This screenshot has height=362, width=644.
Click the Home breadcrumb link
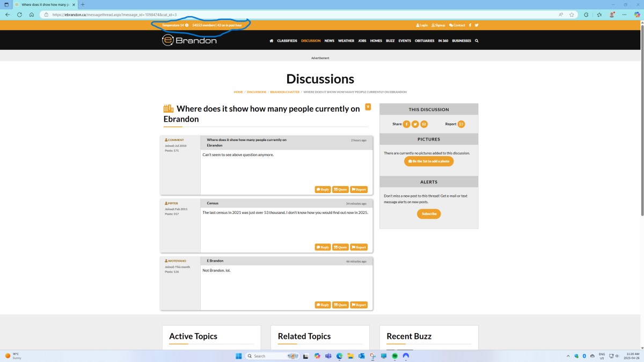[238, 92]
